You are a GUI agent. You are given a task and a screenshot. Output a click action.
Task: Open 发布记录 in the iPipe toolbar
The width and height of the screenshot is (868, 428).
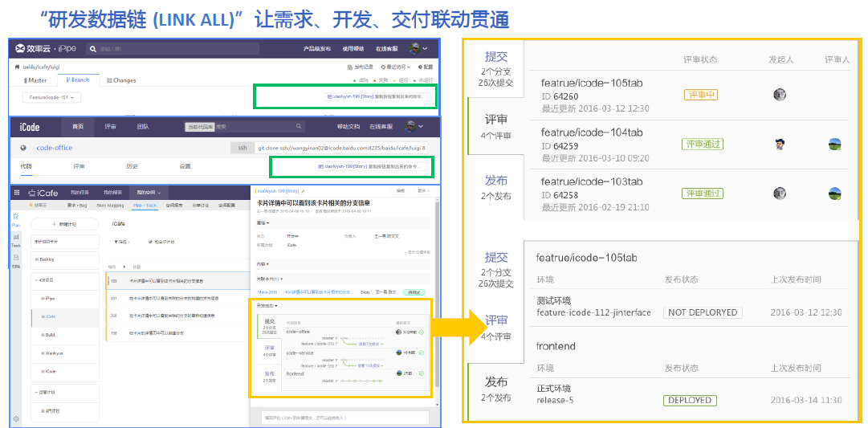click(x=361, y=67)
